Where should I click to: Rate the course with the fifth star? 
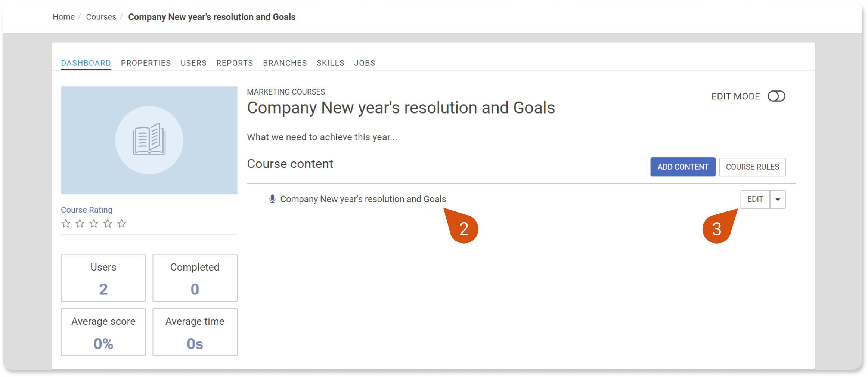click(x=122, y=224)
